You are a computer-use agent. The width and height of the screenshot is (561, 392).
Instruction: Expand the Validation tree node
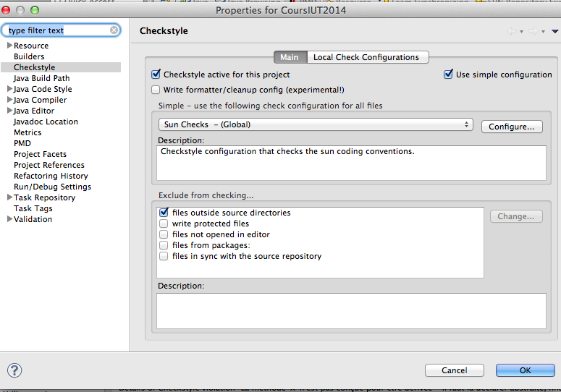[x=9, y=219]
